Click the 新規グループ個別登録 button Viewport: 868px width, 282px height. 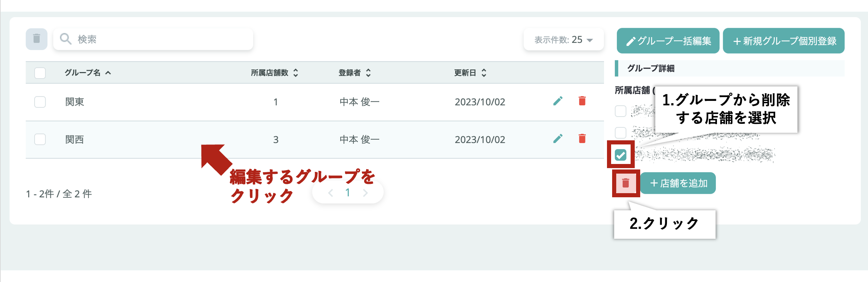784,41
